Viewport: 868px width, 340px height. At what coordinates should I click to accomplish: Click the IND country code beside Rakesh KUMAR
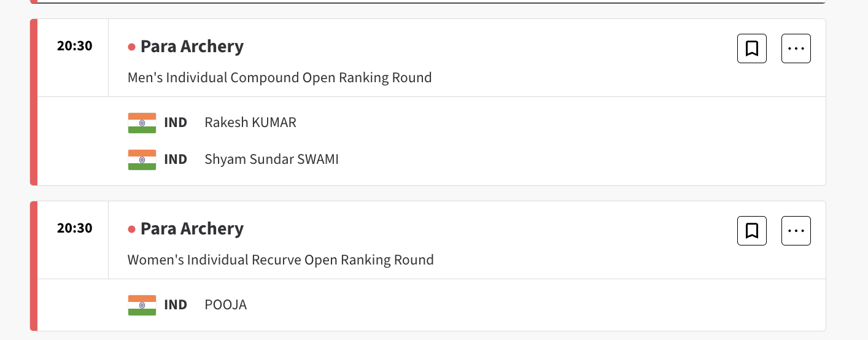176,123
